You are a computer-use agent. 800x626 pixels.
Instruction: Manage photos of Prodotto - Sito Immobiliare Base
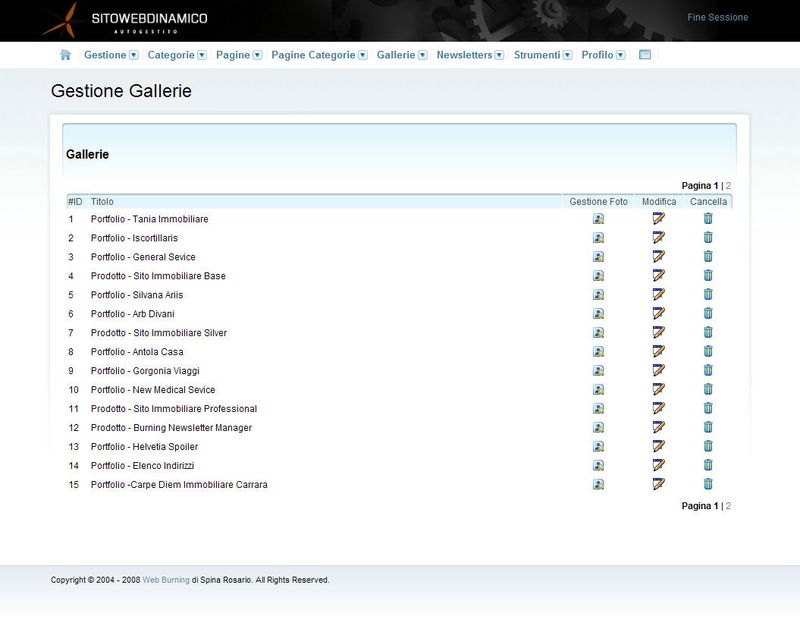[598, 276]
